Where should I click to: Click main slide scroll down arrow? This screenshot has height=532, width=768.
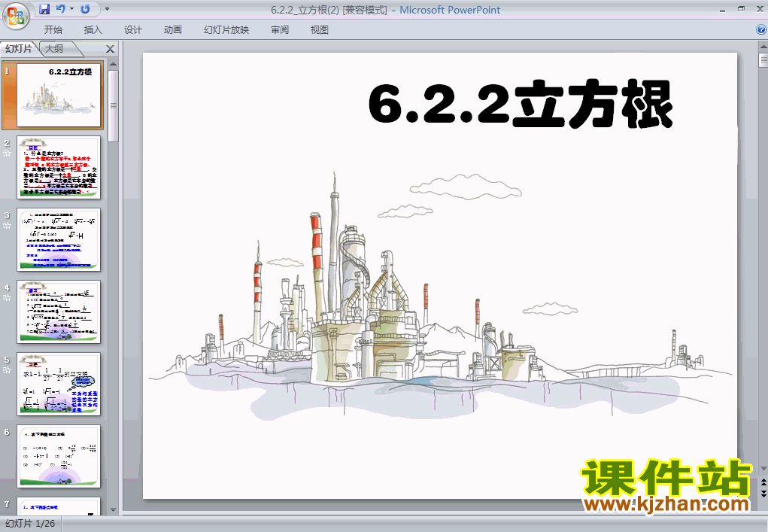coord(763,469)
